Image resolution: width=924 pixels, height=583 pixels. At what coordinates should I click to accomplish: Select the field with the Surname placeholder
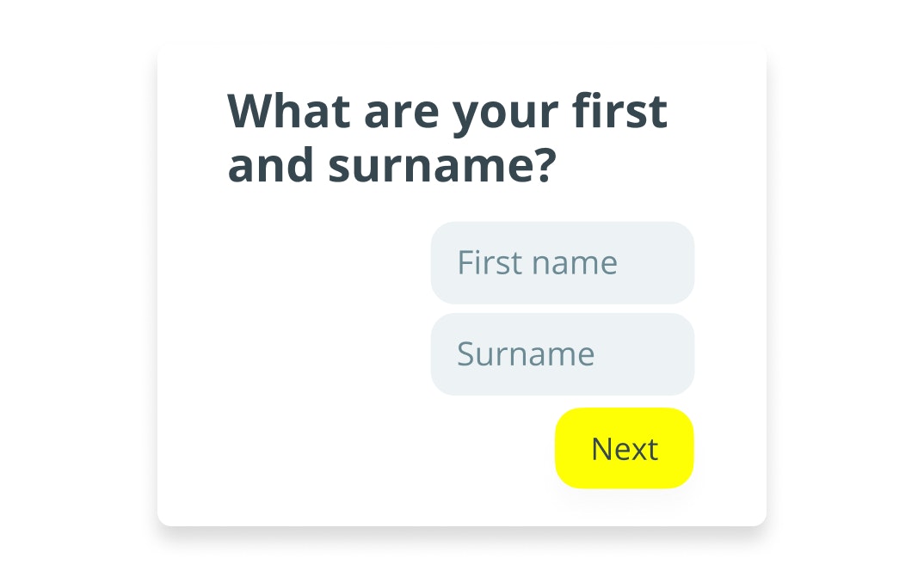point(562,354)
